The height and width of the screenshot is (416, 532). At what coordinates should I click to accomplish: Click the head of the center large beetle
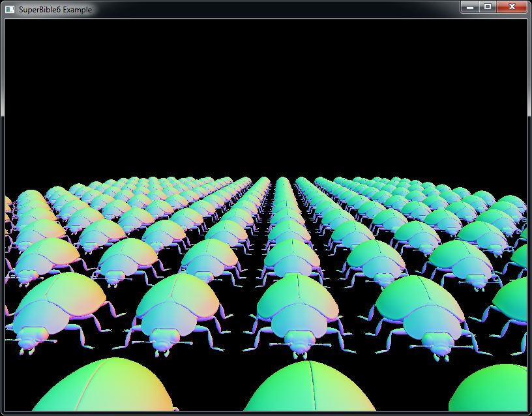tap(300, 342)
